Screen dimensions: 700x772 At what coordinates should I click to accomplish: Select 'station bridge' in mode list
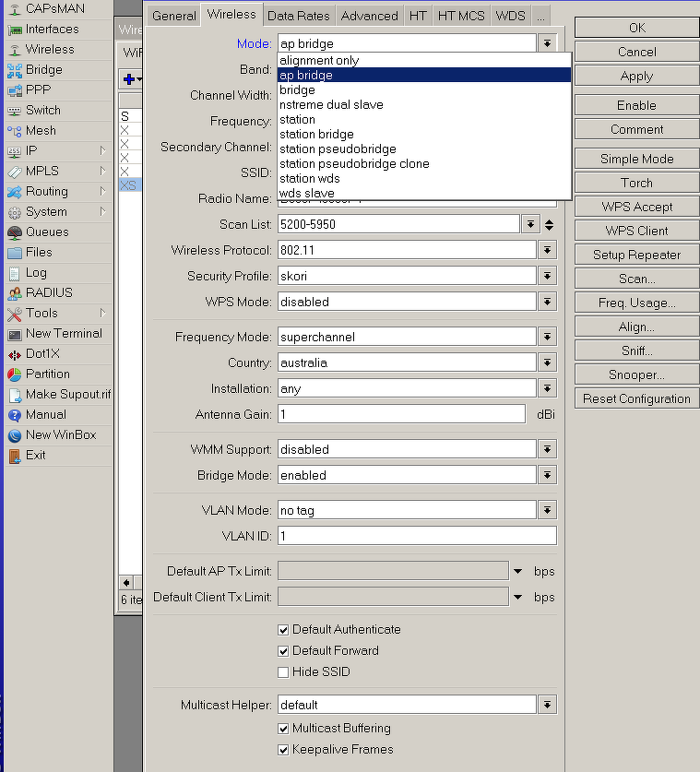424,135
